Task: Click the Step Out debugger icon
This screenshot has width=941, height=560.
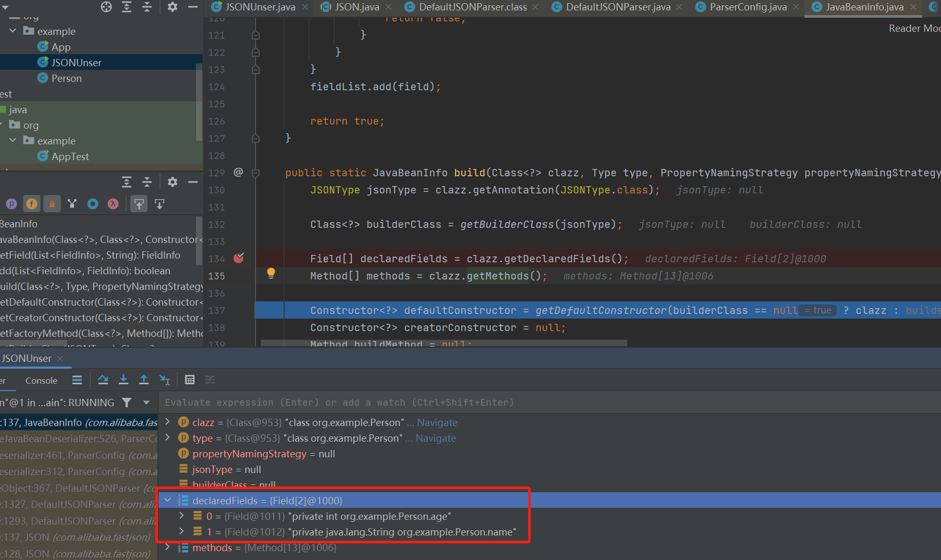Action: (144, 380)
